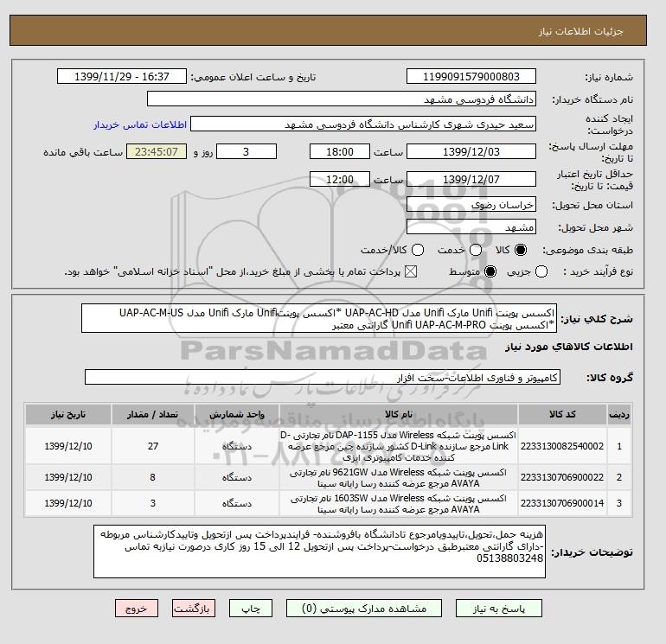This screenshot has width=666, height=644.
Task: Open اطلاعات تماس خریدار link
Action: [140, 124]
